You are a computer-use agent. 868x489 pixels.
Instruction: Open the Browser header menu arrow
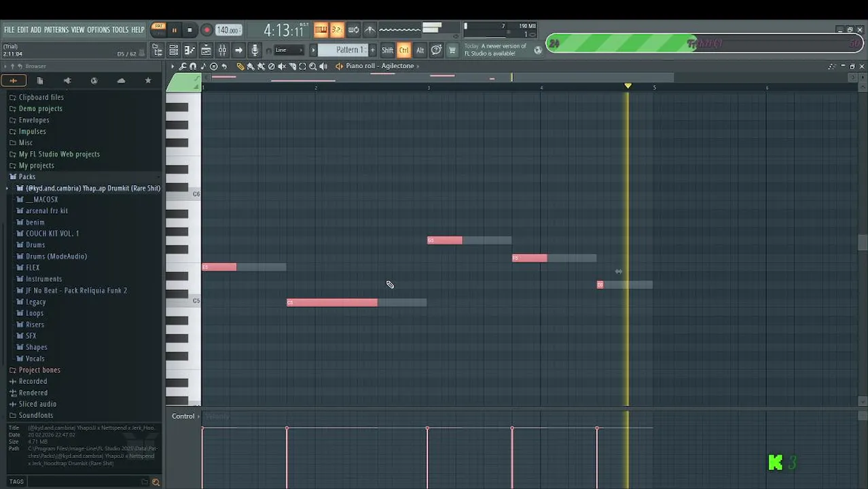(5, 67)
